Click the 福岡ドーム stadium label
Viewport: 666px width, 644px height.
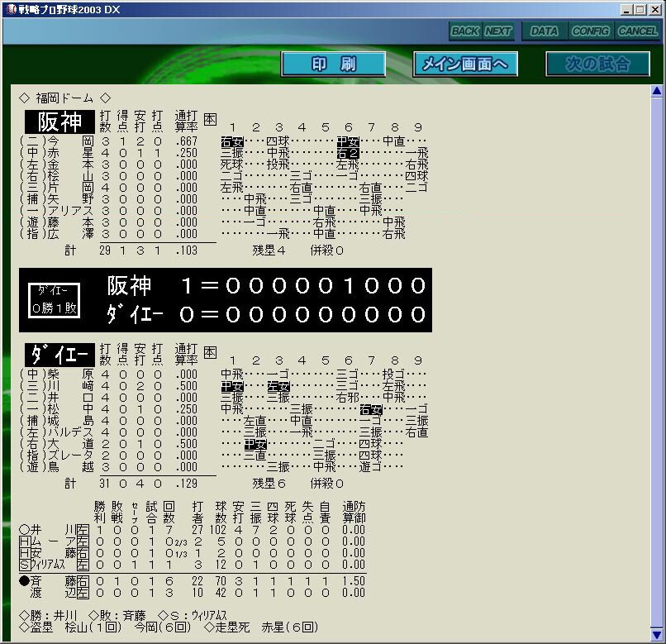click(x=64, y=98)
